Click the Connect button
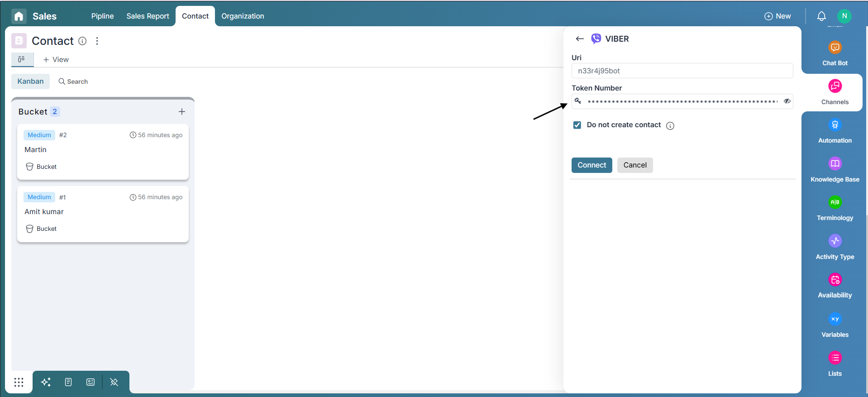The image size is (868, 397). pos(591,165)
